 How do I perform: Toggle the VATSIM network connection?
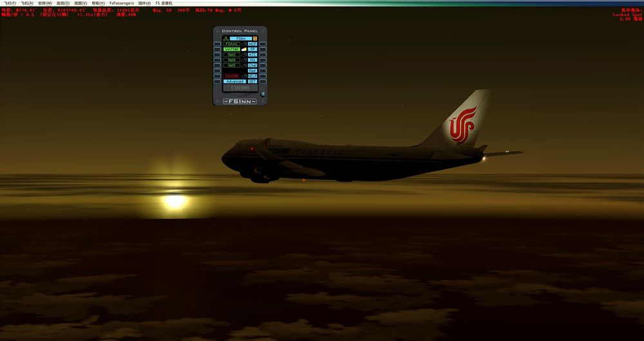tap(232, 50)
